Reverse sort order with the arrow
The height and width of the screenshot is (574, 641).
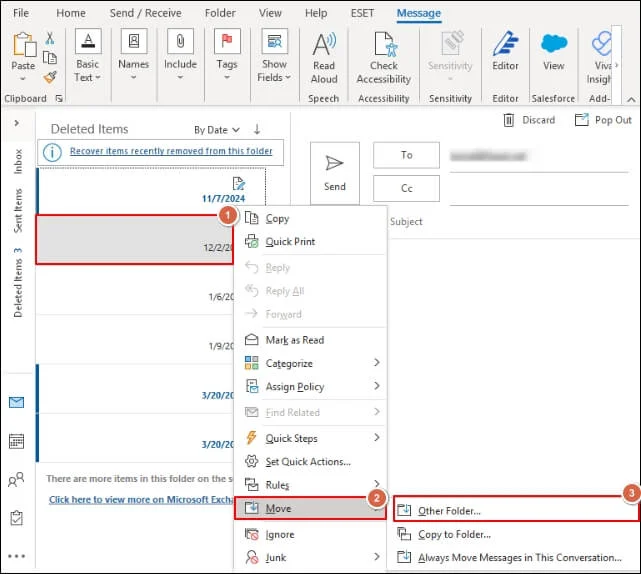257,130
